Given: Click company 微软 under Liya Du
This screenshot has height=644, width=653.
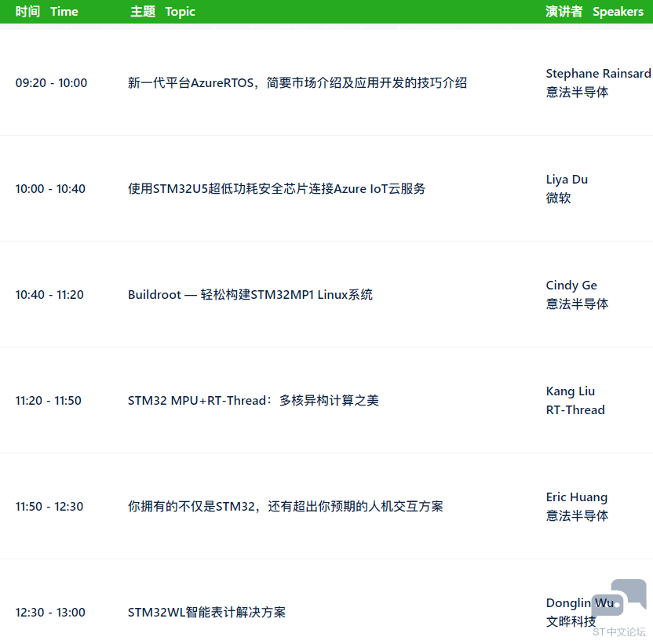Looking at the screenshot, I should click(558, 198).
